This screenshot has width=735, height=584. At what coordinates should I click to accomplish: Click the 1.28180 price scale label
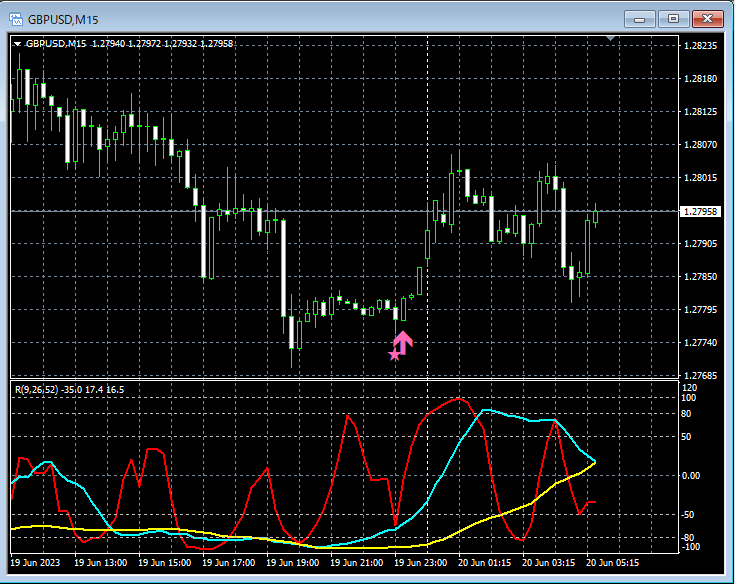[x=700, y=79]
